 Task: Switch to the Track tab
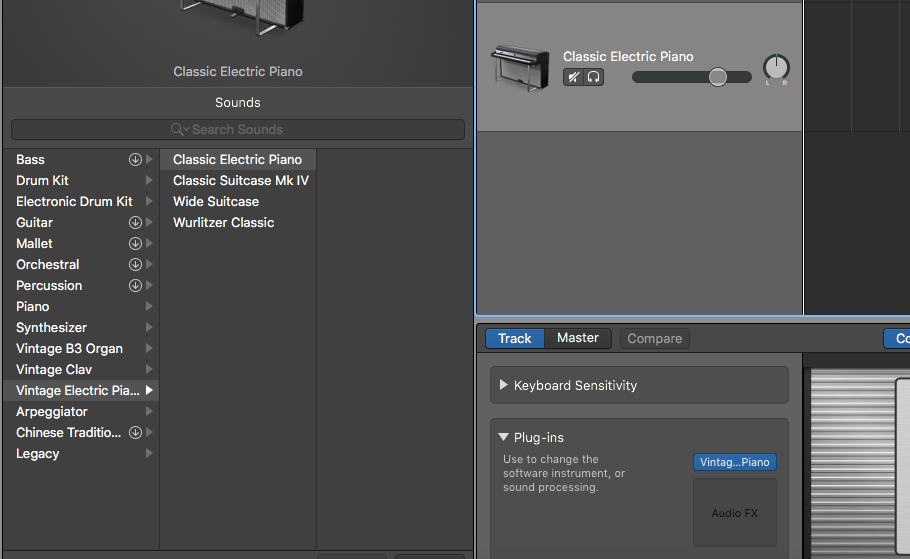click(515, 338)
